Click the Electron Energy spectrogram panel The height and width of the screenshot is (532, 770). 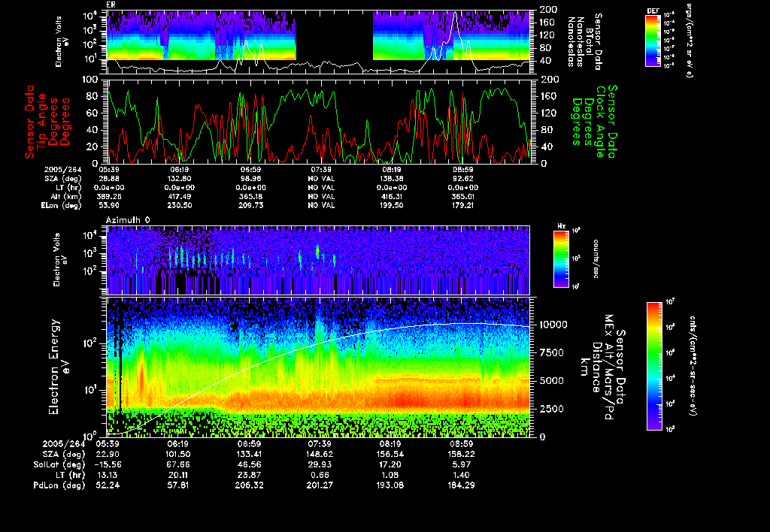pyautogui.click(x=318, y=367)
